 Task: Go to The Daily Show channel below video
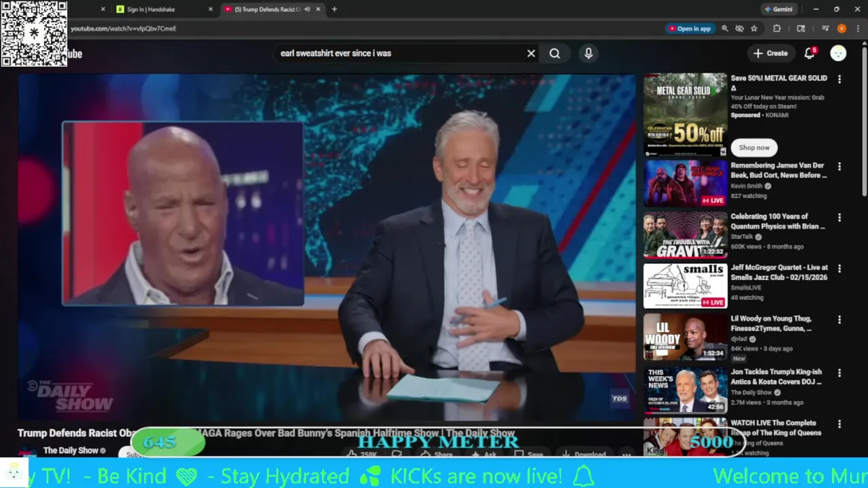pos(71,450)
